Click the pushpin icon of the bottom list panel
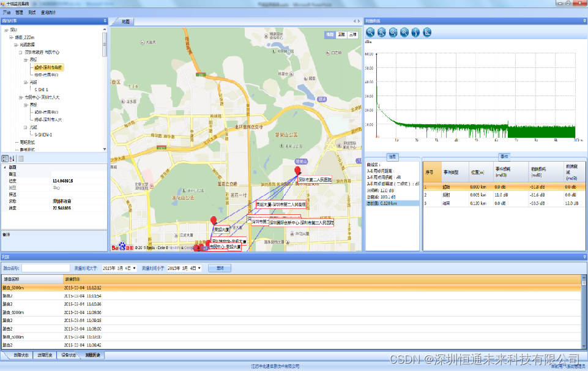The image size is (588, 371). tap(584, 257)
